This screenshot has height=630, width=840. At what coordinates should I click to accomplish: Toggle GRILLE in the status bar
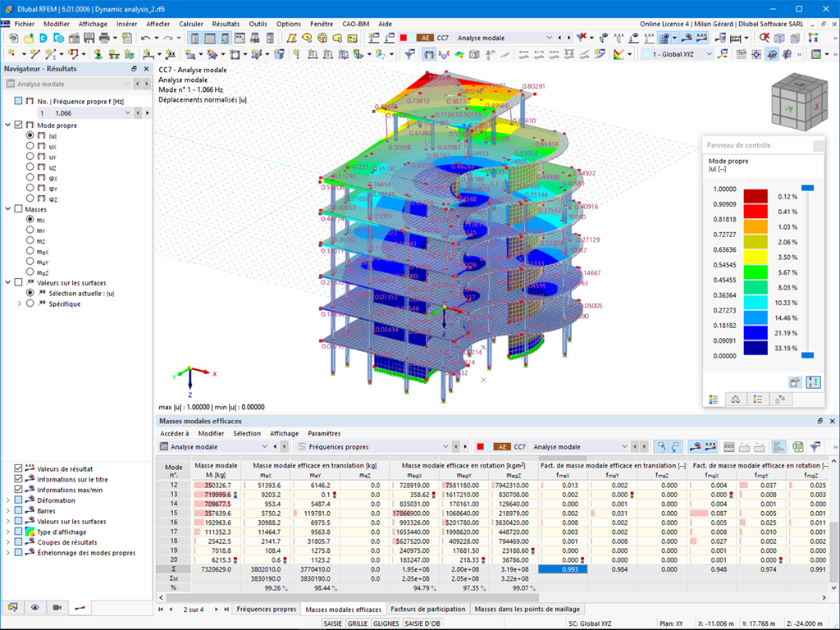click(x=358, y=623)
